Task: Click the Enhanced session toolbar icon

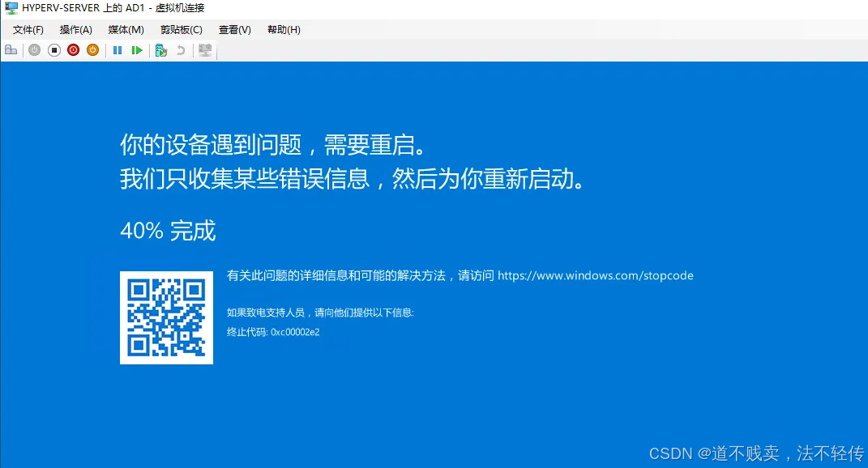Action: [205, 50]
